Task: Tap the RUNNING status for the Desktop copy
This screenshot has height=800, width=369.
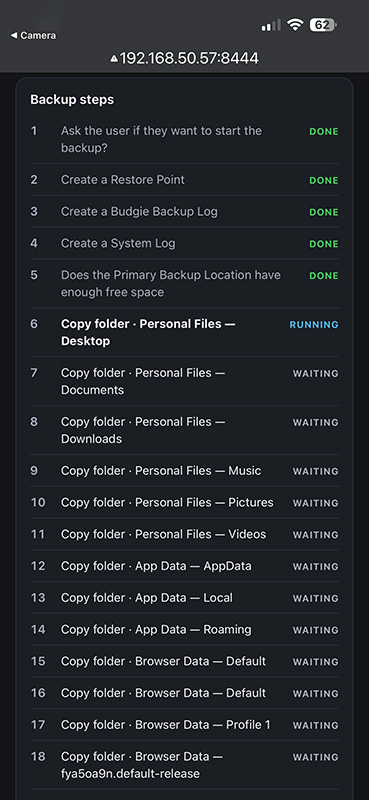Action: click(x=314, y=324)
